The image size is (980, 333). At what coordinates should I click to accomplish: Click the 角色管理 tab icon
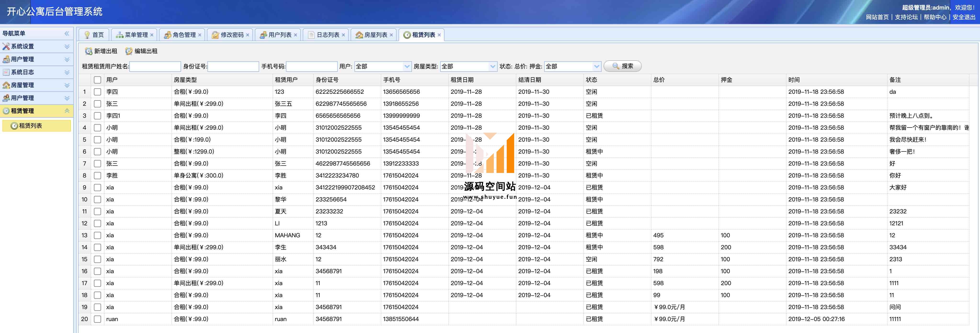tap(167, 35)
